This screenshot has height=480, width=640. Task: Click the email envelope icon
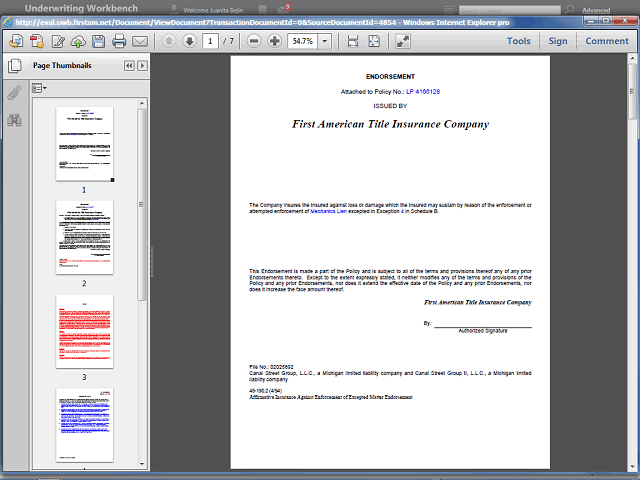140,41
